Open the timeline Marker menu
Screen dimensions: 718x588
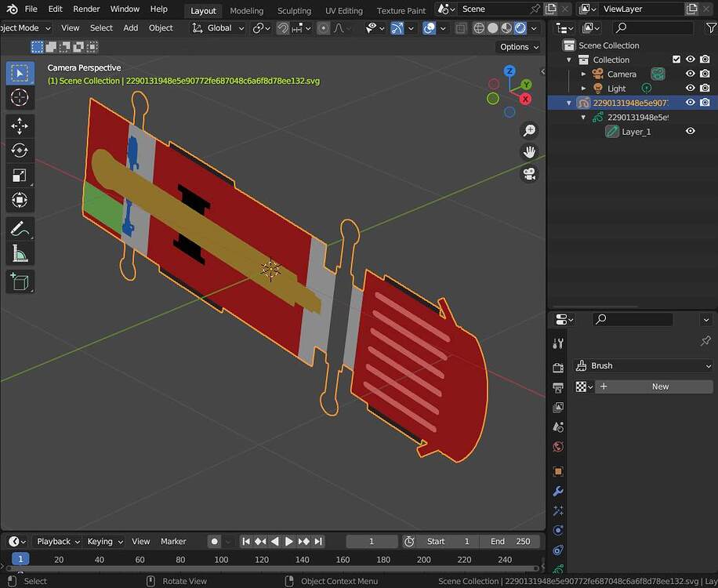[x=173, y=541]
